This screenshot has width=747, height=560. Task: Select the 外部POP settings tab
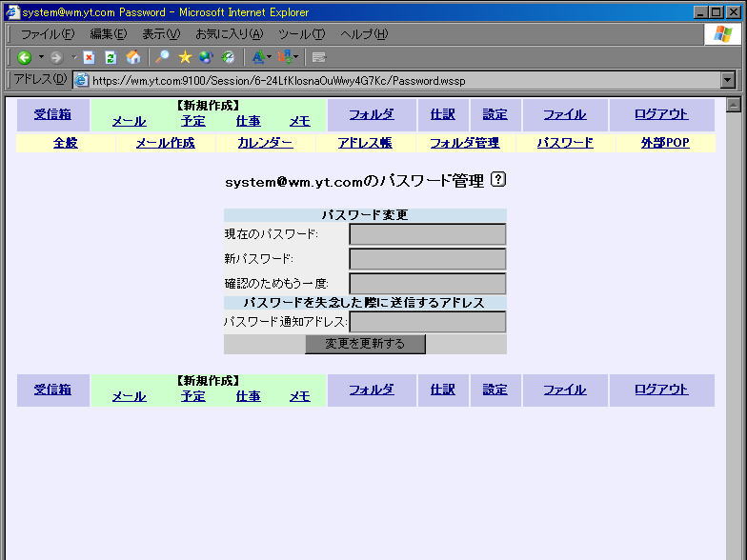point(665,143)
